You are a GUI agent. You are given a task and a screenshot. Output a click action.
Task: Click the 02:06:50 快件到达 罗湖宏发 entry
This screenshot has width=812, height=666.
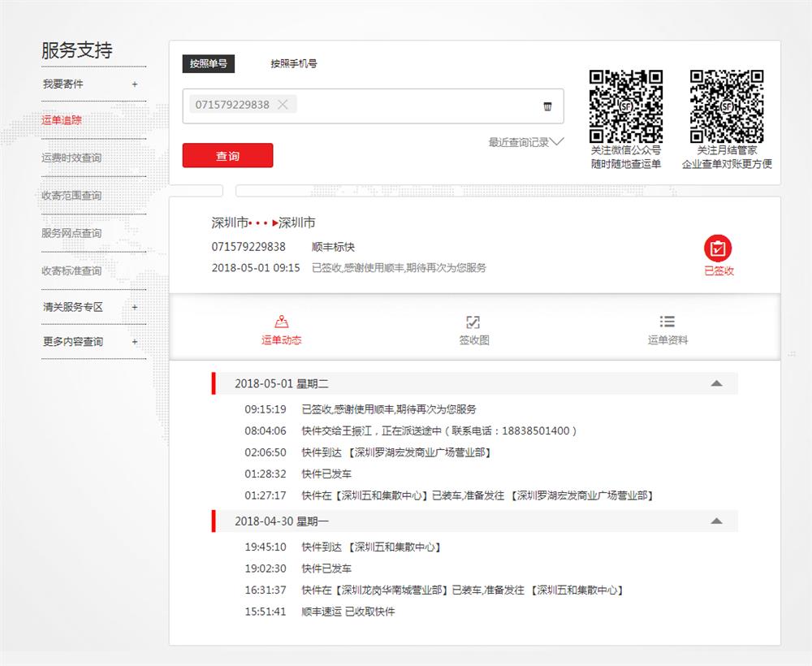368,452
